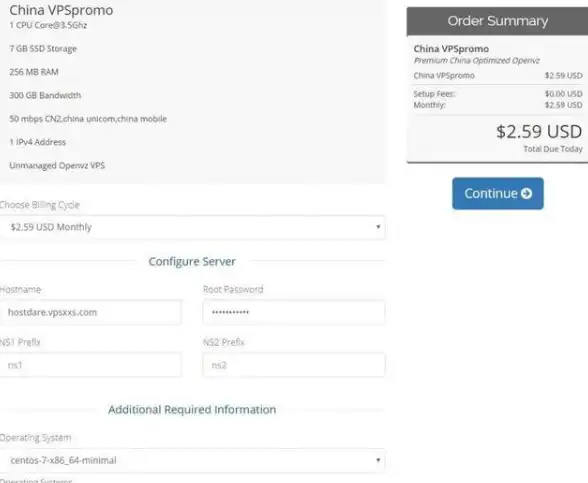Screen dimensions: 588x483
Task: Focus the Hostname input field
Action: coord(91,312)
